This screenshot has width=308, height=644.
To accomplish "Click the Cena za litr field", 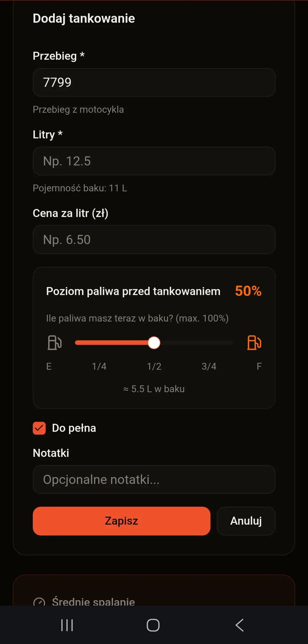I will pos(154,240).
